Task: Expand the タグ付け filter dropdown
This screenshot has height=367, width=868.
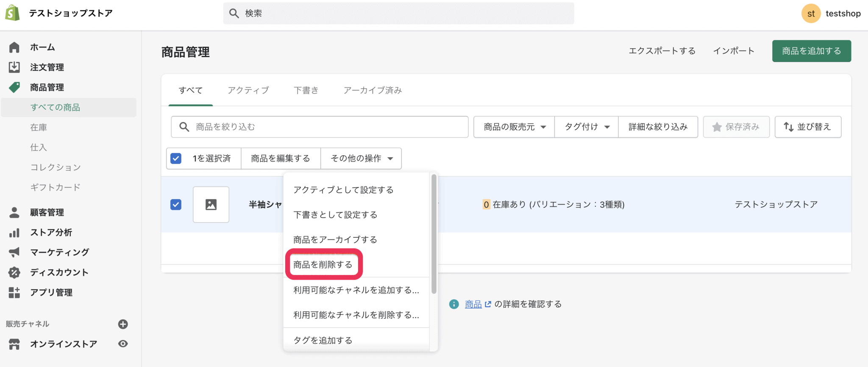Action: click(587, 127)
